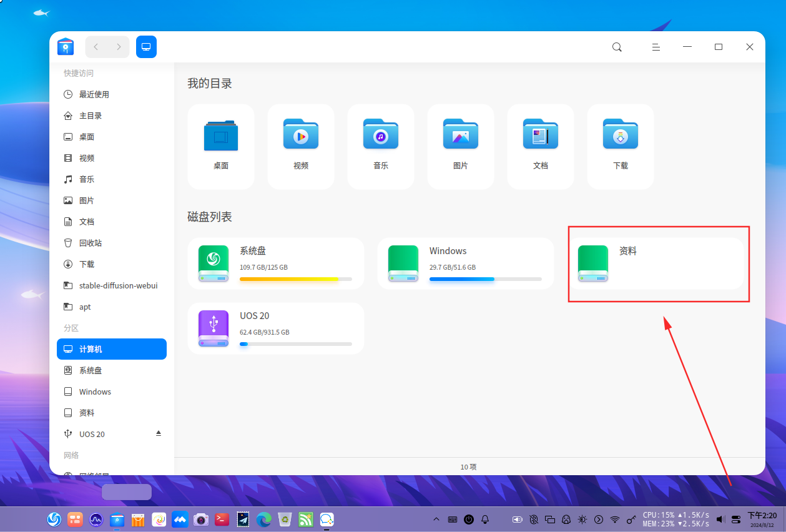Open the Wi-Fi network tray icon
The height and width of the screenshot is (532, 786).
[615, 519]
